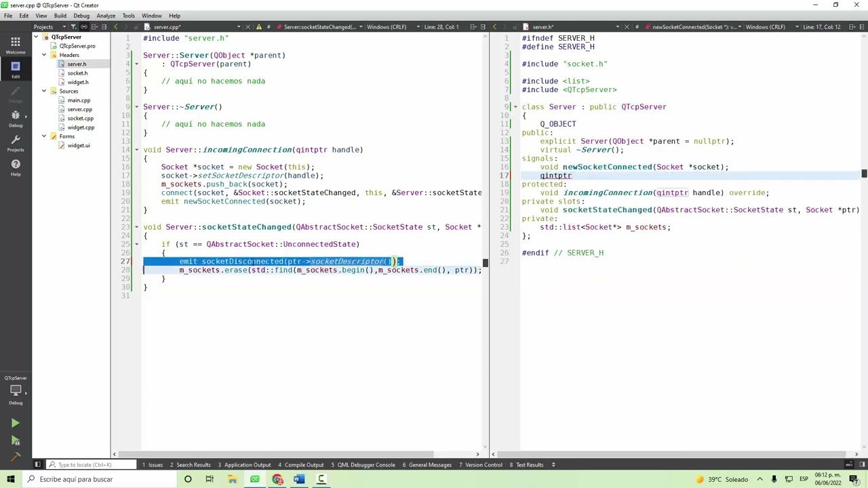
Task: Click the Windows search box
Action: tap(98, 479)
